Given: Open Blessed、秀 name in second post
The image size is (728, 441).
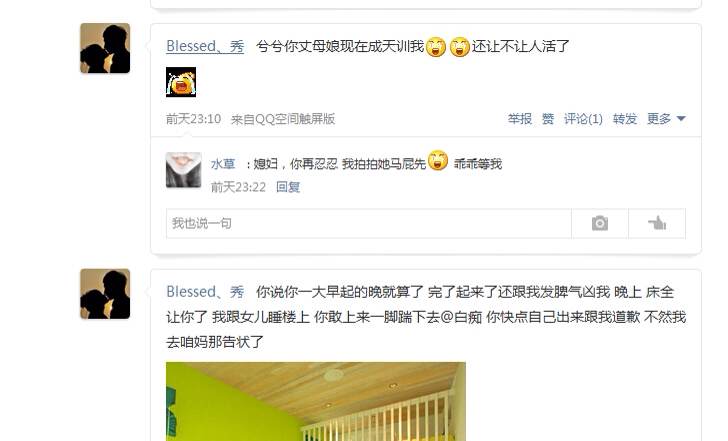Looking at the screenshot, I should pos(205,292).
